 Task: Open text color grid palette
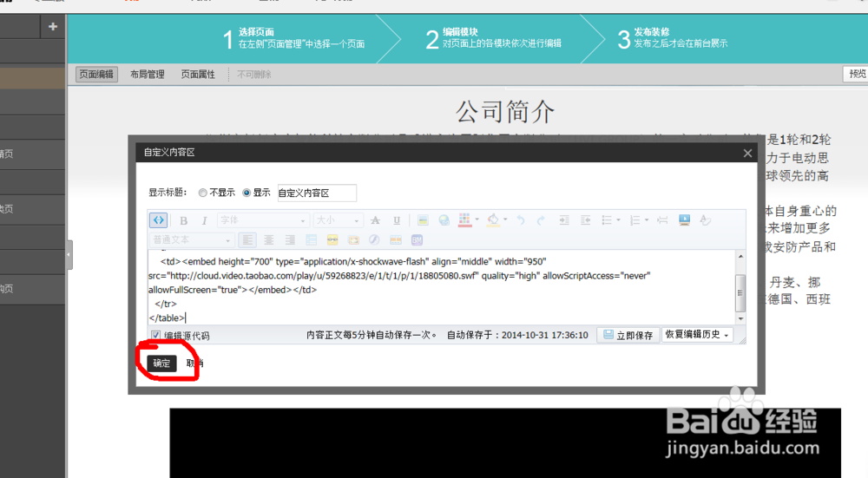click(464, 220)
